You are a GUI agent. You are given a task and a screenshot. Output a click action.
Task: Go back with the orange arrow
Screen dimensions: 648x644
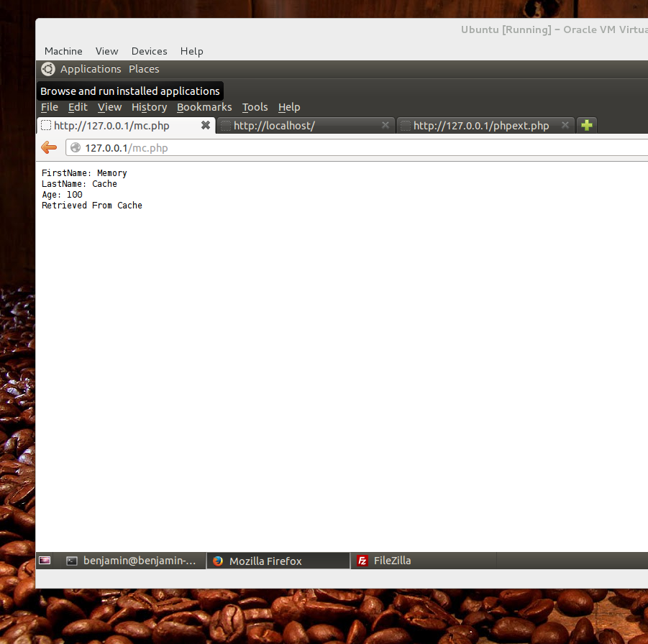49,147
